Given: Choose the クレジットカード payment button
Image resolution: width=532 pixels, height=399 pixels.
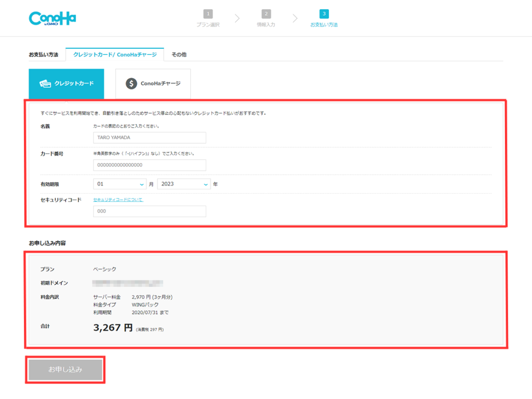Looking at the screenshot, I should pyautogui.click(x=66, y=84).
